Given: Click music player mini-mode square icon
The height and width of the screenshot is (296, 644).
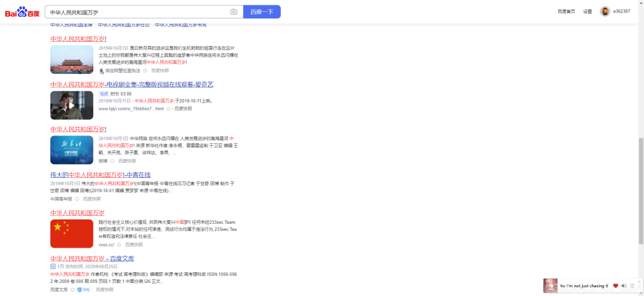Looking at the screenshot, I should (639, 286).
